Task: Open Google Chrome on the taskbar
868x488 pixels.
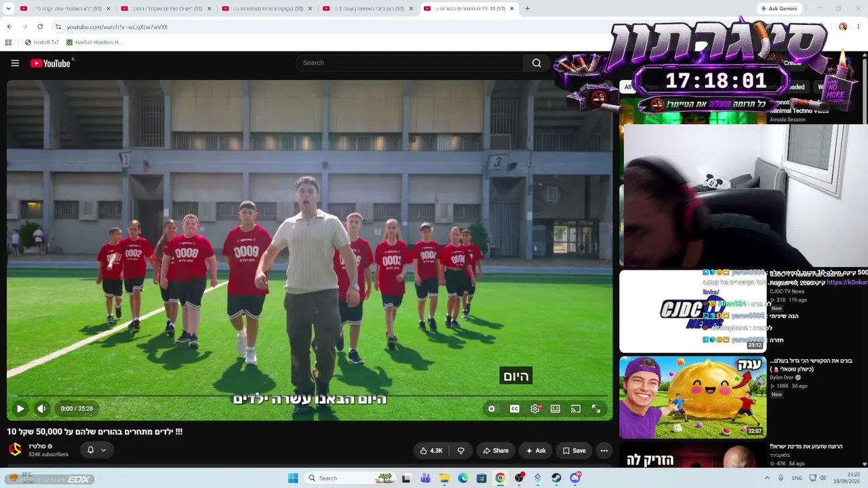Action: coord(500,479)
